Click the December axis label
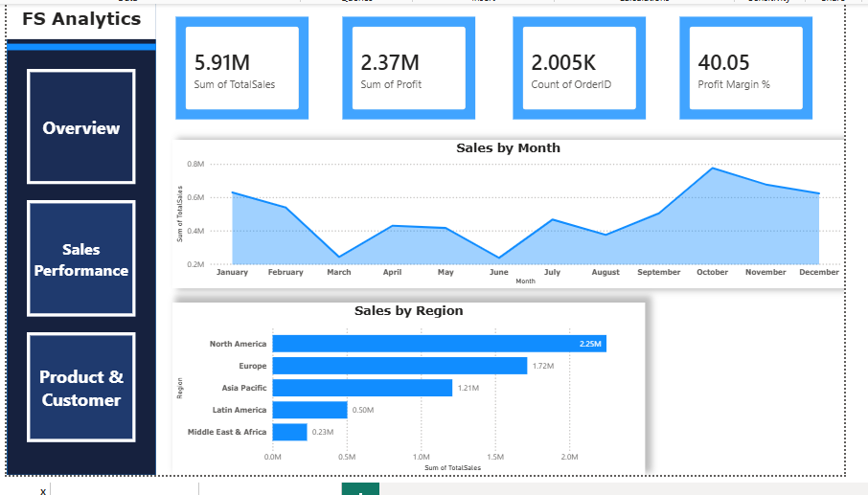This screenshot has height=495, width=868. pyautogui.click(x=819, y=272)
